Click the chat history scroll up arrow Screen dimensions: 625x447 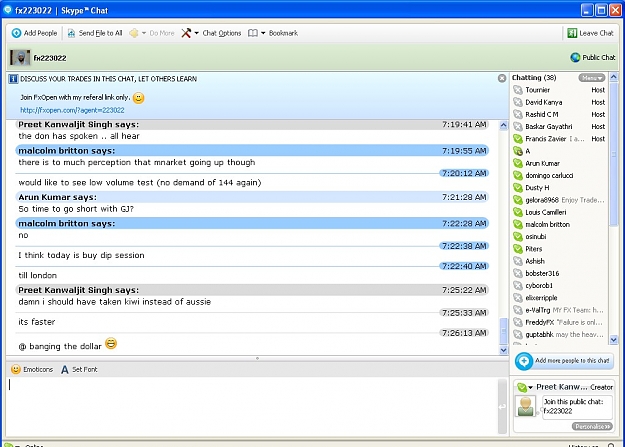coord(503,125)
